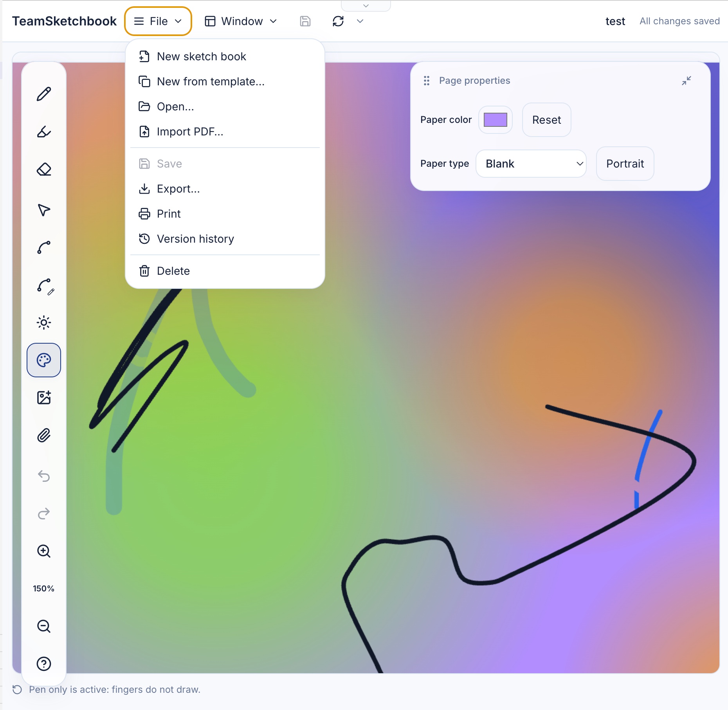Screen dimensions: 728x710
Task: Select the curve path tool
Action: click(44, 247)
